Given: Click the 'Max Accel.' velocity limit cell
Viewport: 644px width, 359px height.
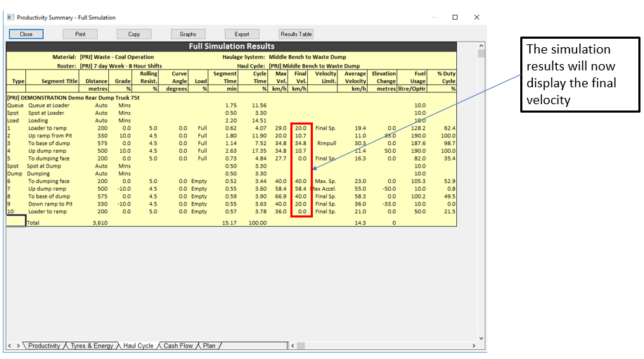Looking at the screenshot, I should (x=325, y=189).
